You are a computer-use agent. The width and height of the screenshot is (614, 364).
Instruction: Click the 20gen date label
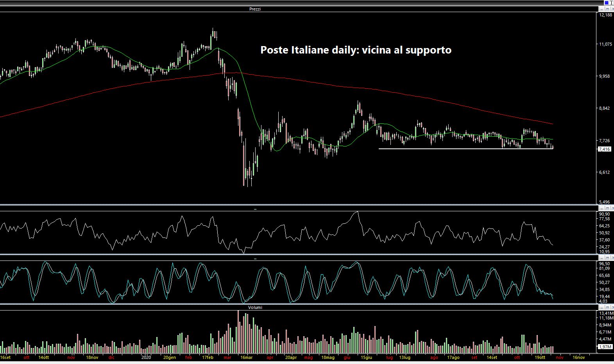tap(169, 357)
